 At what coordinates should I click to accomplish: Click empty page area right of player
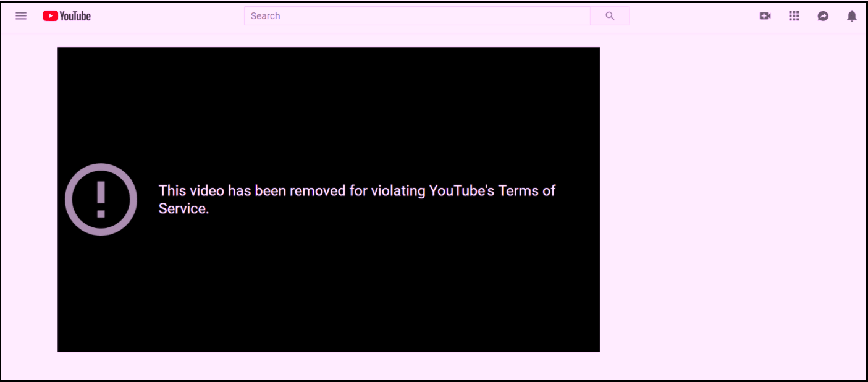pos(729,198)
